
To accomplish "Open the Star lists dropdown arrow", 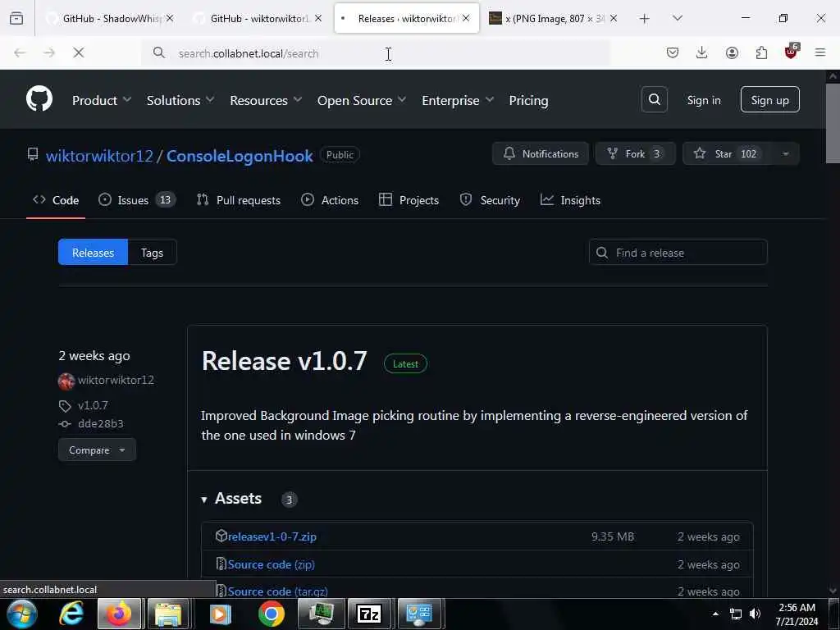I will click(785, 153).
